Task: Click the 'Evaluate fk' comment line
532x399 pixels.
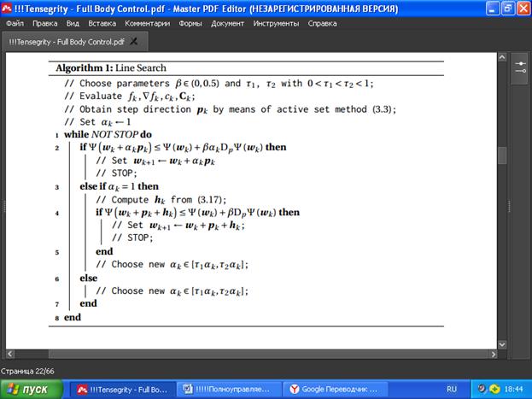Action: (130, 97)
